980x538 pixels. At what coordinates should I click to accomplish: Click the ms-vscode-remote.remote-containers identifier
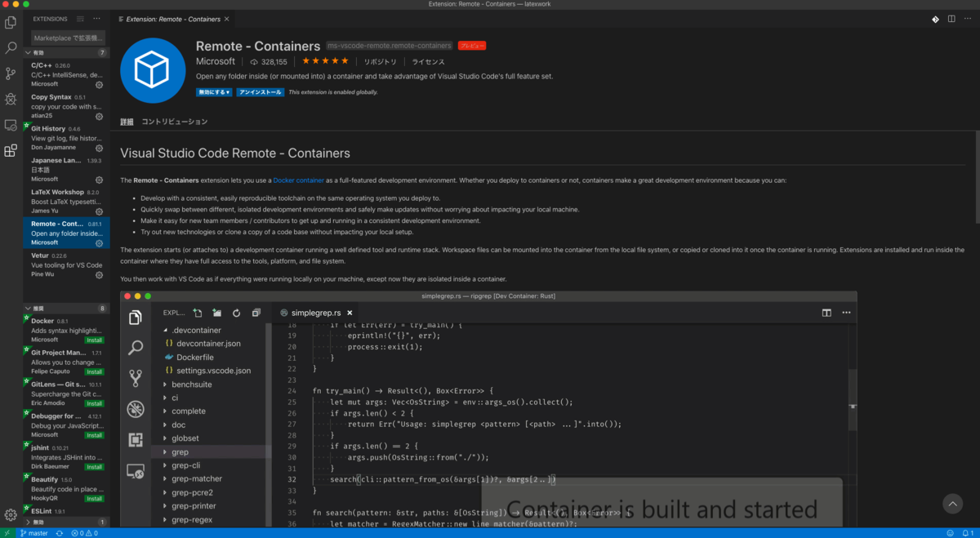pos(390,46)
